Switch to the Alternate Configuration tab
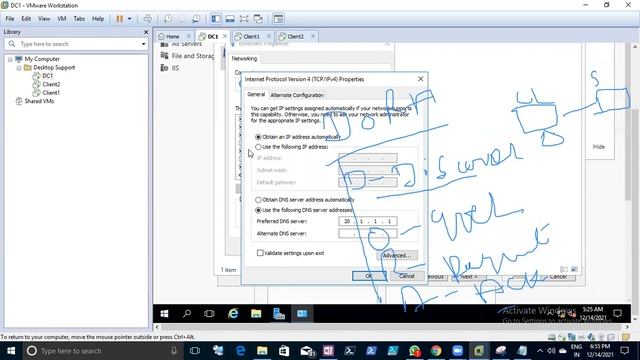The image size is (640, 360). 297,95
